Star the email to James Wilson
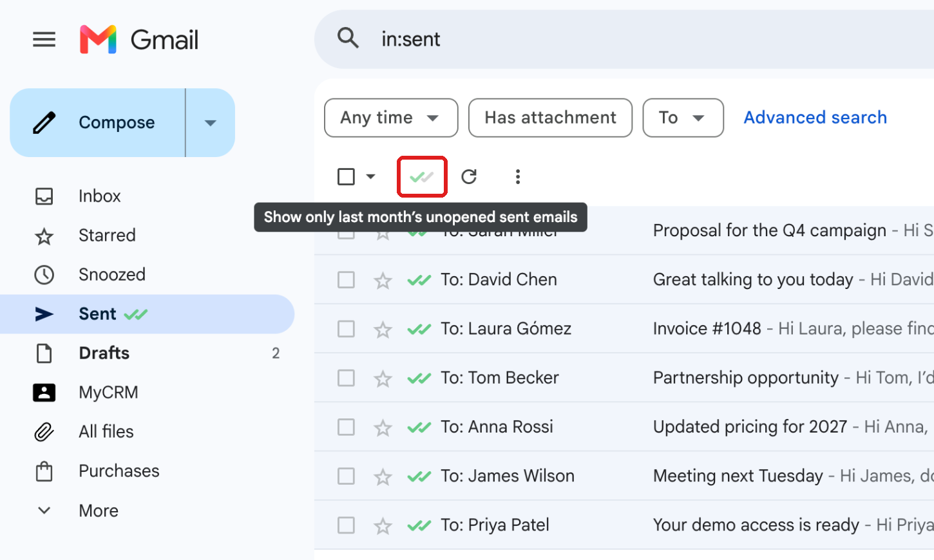 point(383,476)
